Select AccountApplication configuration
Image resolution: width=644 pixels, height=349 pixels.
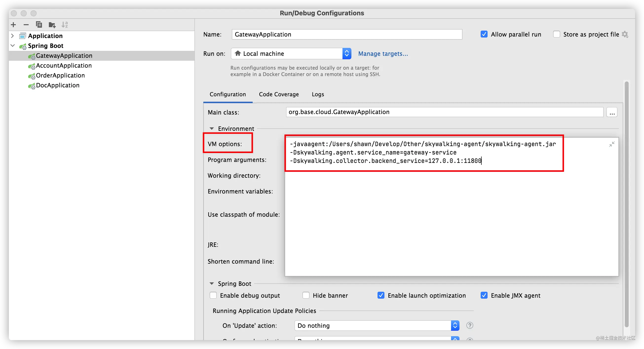(64, 65)
